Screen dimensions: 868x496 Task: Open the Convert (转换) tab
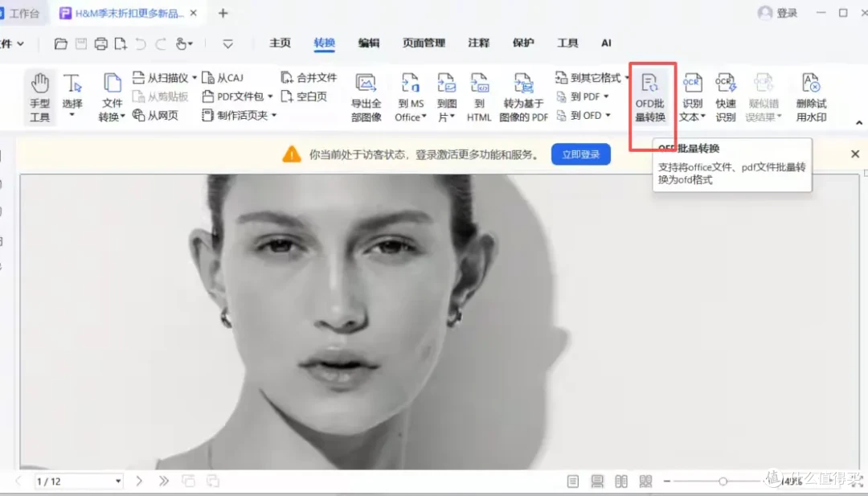pyautogui.click(x=325, y=43)
